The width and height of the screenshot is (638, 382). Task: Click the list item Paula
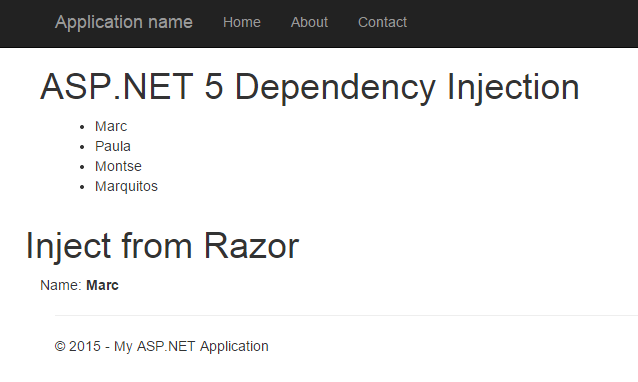[x=113, y=146]
